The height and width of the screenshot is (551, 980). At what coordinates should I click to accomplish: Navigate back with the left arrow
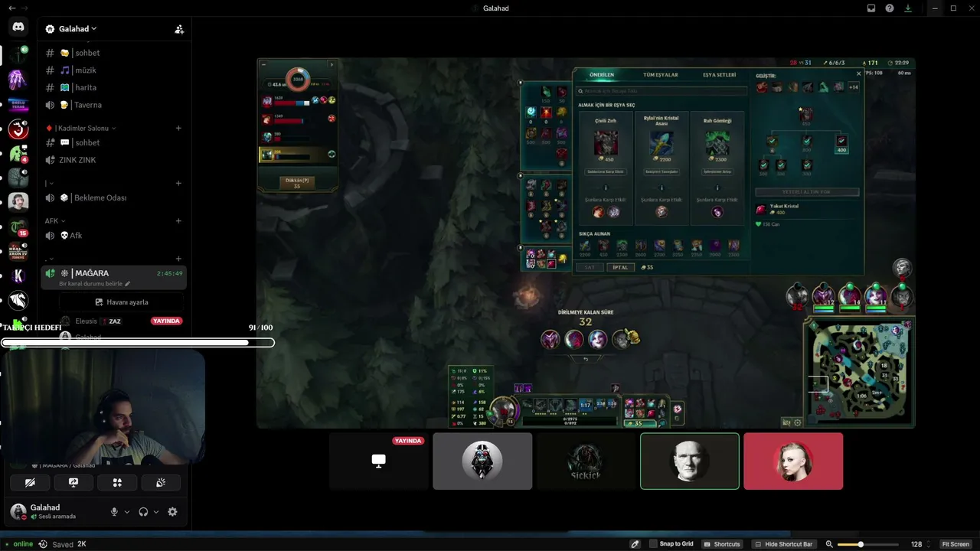click(11, 8)
